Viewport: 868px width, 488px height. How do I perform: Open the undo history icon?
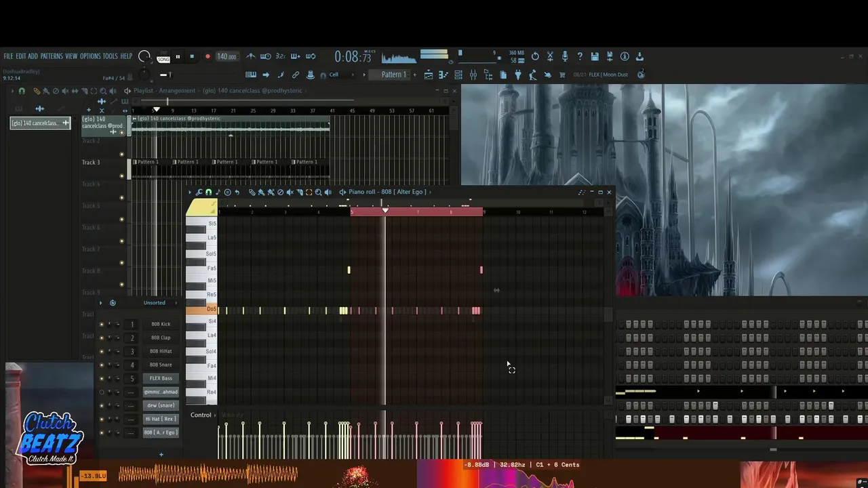pyautogui.click(x=535, y=56)
